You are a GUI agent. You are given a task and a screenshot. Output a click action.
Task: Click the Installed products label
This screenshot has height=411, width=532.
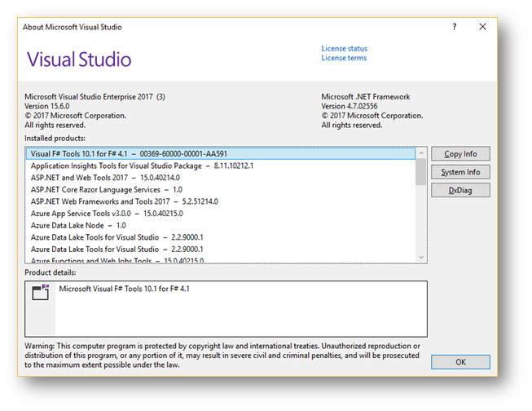pyautogui.click(x=55, y=139)
